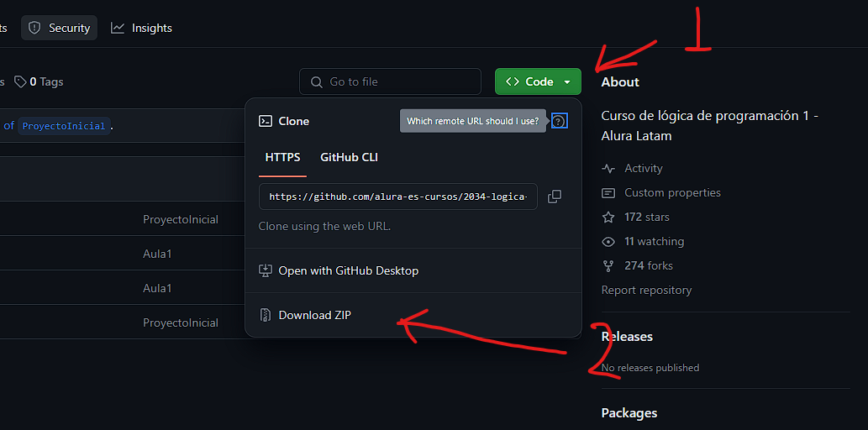Switch to the GitHub CLI tab
Screen dimensions: 868x430
click(x=350, y=158)
